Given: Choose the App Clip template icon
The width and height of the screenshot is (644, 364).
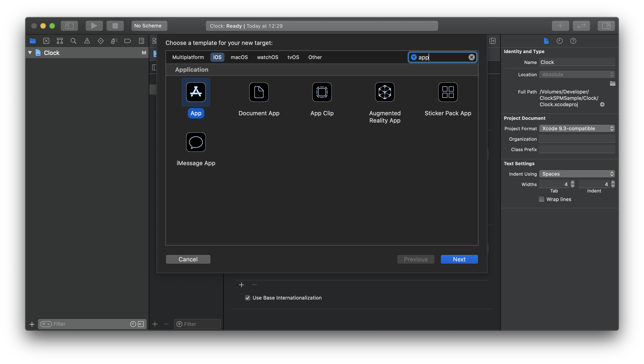Looking at the screenshot, I should 322,92.
